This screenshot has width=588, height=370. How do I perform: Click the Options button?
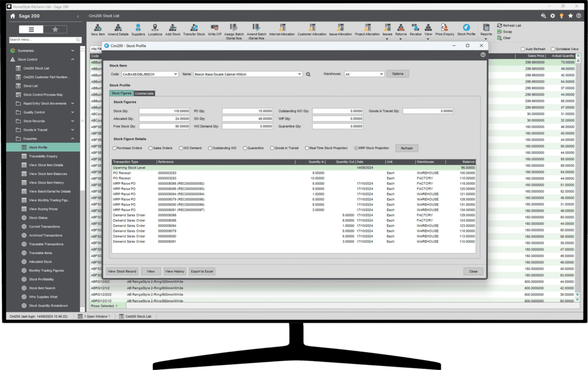click(x=398, y=74)
